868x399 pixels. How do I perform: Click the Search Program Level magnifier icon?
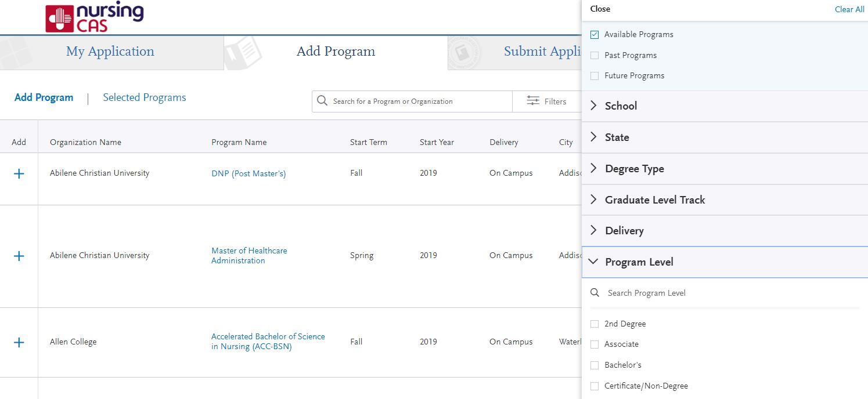point(595,293)
